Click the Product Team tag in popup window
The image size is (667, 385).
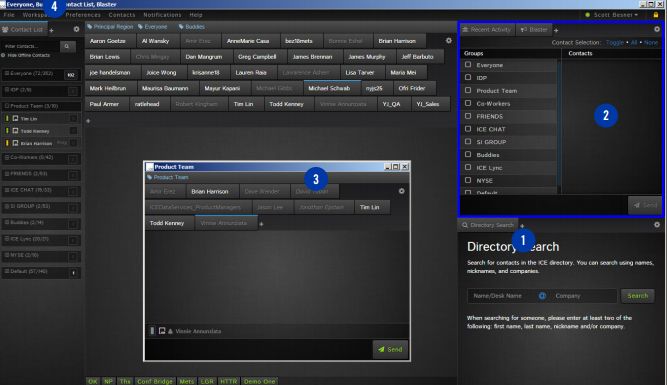point(168,177)
